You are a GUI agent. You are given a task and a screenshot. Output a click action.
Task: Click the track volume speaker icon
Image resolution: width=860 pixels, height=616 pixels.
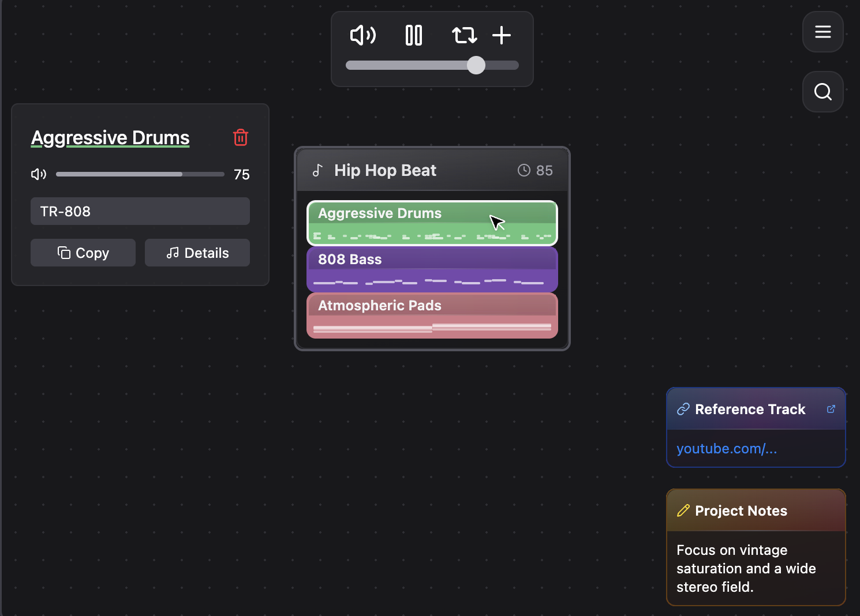coord(39,174)
